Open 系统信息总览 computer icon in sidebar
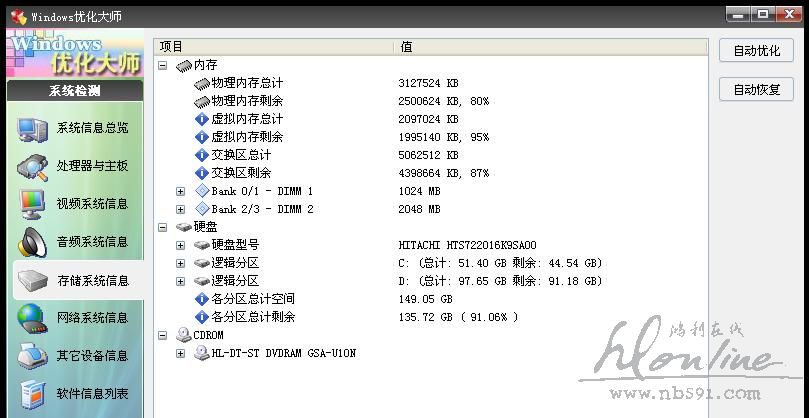The image size is (809, 418). click(x=33, y=129)
